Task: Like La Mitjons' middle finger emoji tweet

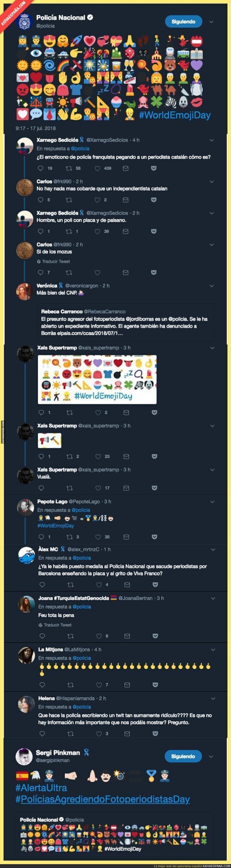Action: click(x=99, y=685)
